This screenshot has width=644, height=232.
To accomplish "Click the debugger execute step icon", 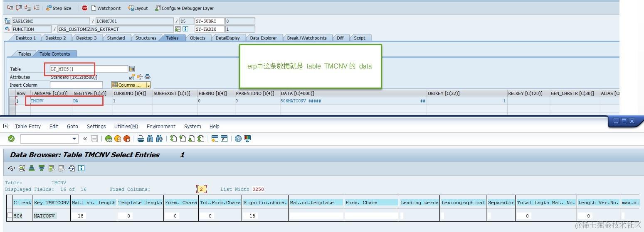I will [19, 8].
